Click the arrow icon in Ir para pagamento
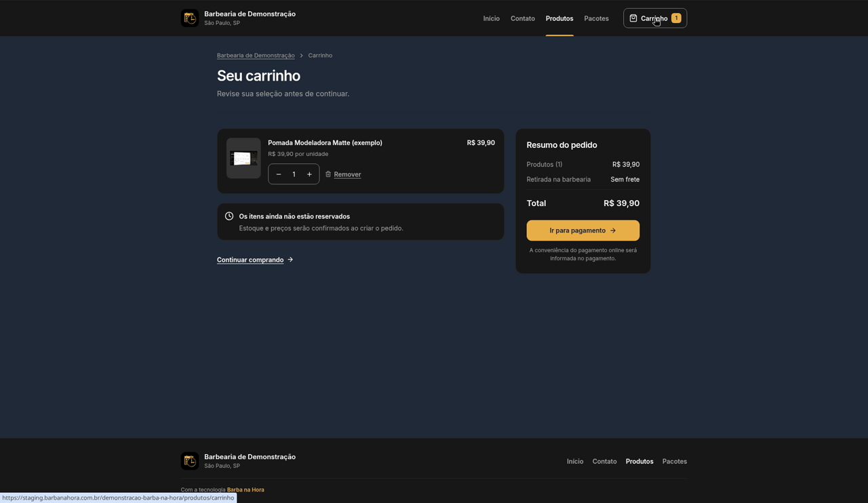The image size is (868, 503). point(613,230)
